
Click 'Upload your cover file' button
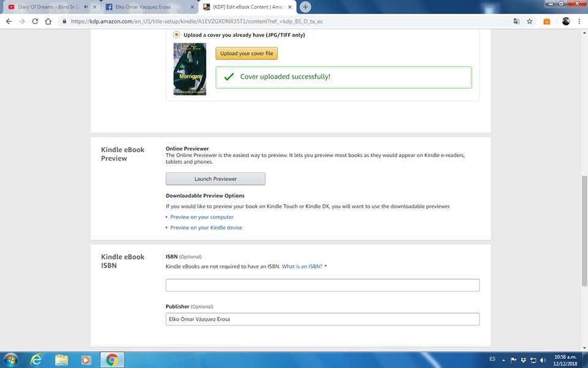point(246,53)
